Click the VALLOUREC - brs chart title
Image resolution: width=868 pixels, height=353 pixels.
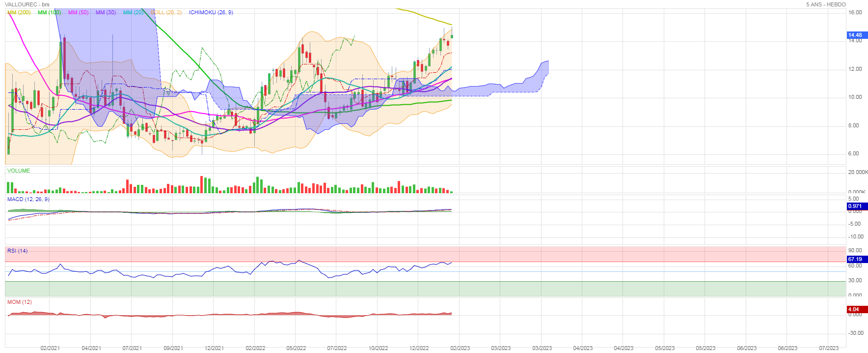[x=27, y=4]
